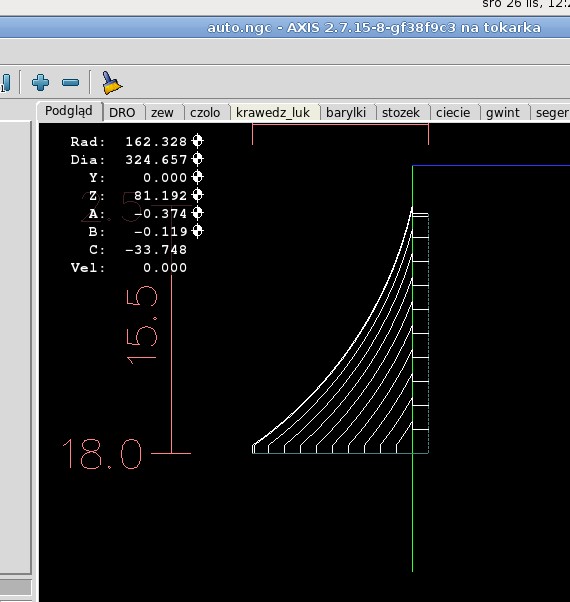
Task: Open the czolo tab
Action: (205, 112)
